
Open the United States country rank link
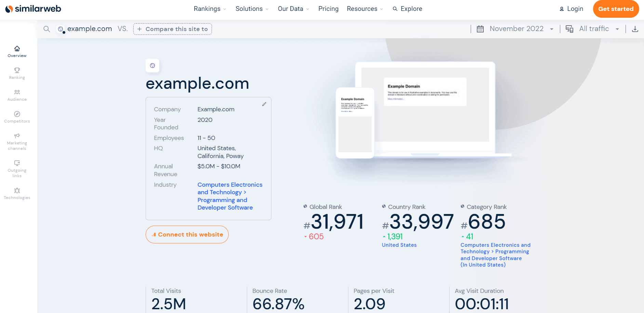coord(399,245)
